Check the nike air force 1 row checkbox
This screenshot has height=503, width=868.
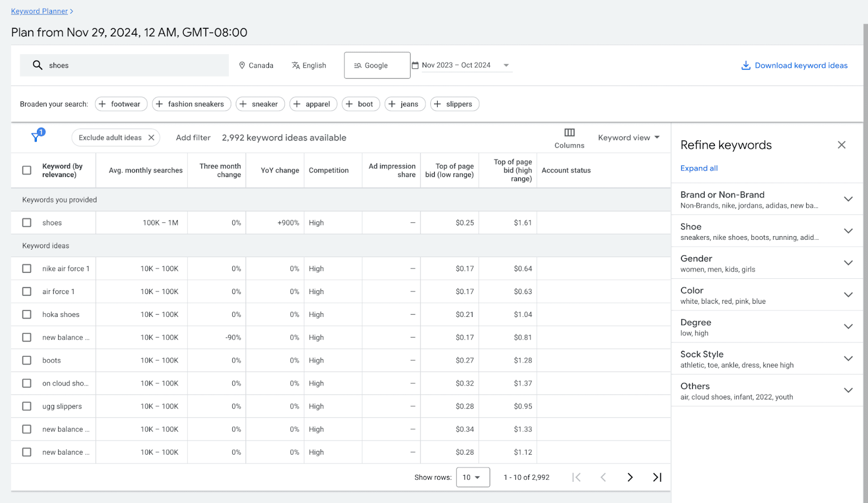27,268
